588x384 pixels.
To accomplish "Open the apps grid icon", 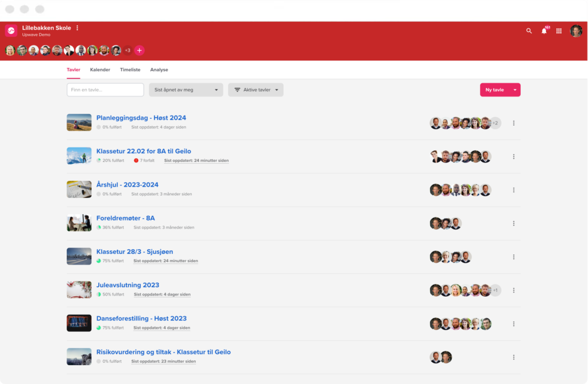I will coord(559,31).
